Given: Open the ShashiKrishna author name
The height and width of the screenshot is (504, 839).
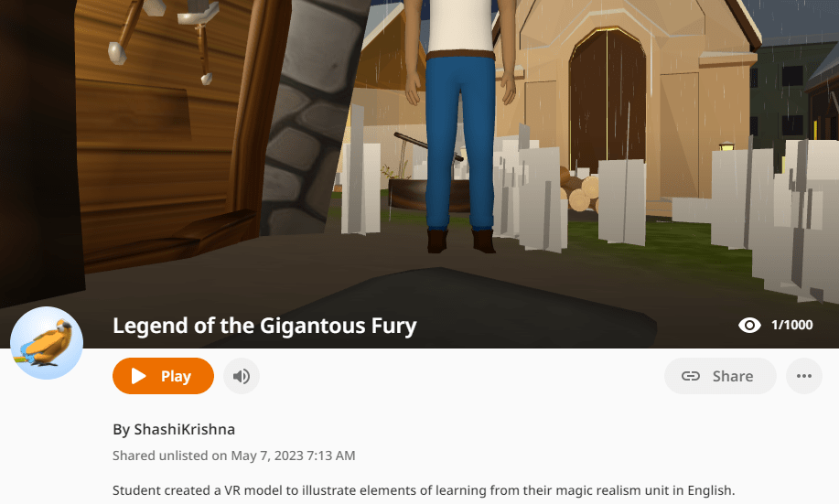Looking at the screenshot, I should tap(184, 430).
